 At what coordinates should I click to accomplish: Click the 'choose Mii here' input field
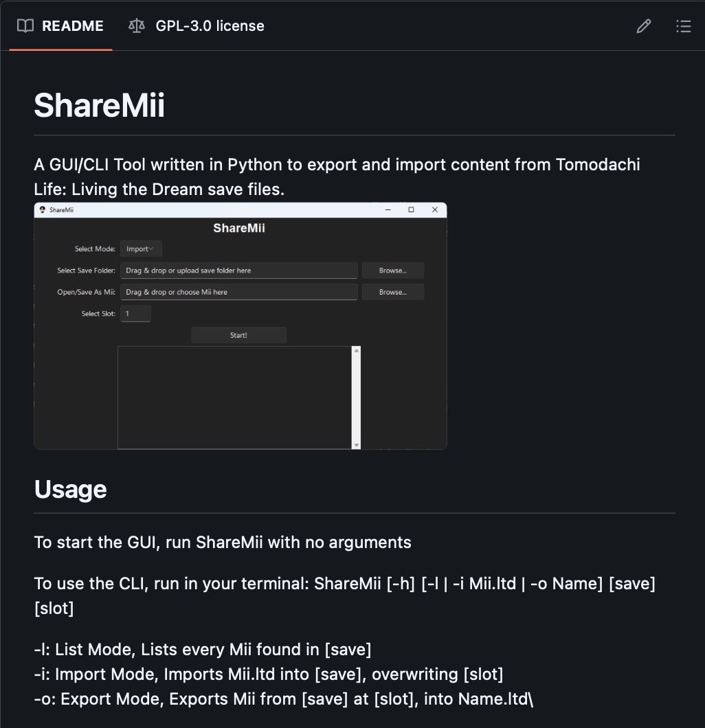238,292
